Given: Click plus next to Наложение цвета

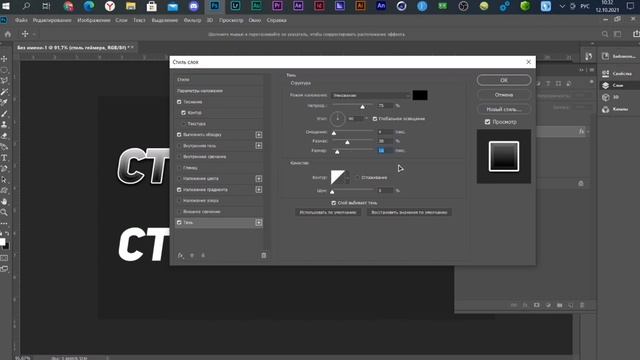Looking at the screenshot, I should 259,179.
